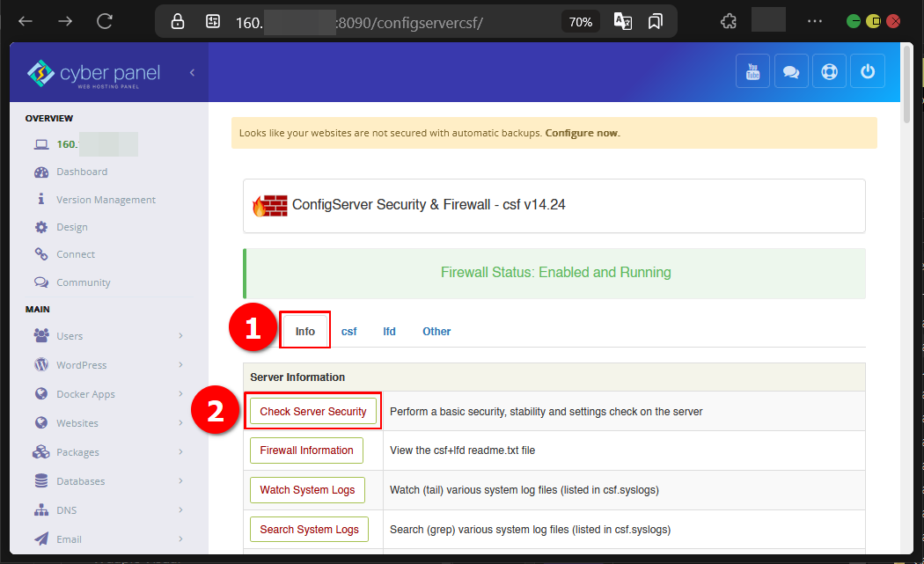Screen dimensions: 924x564
Task: Open the chat bubbles icon in the header
Action: [791, 71]
